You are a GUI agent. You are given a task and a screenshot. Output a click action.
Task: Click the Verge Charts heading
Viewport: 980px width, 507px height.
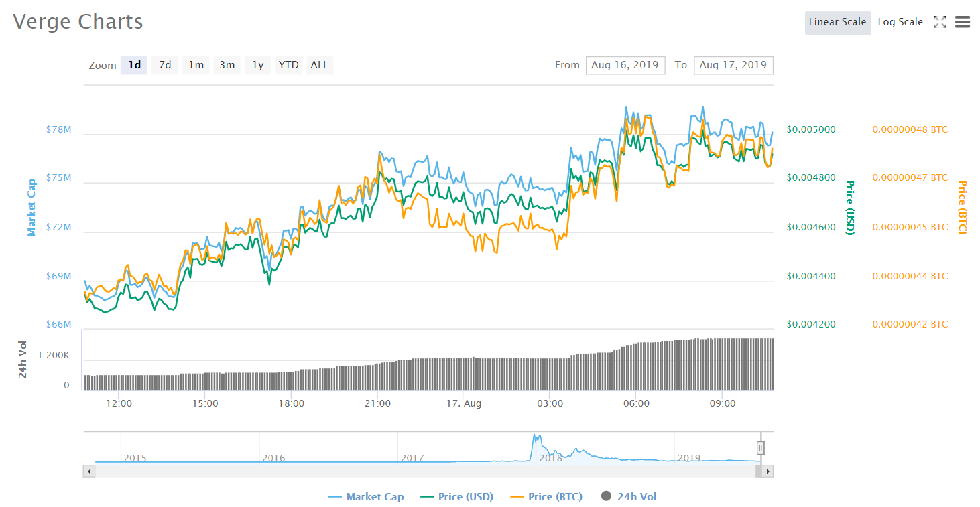[78, 21]
